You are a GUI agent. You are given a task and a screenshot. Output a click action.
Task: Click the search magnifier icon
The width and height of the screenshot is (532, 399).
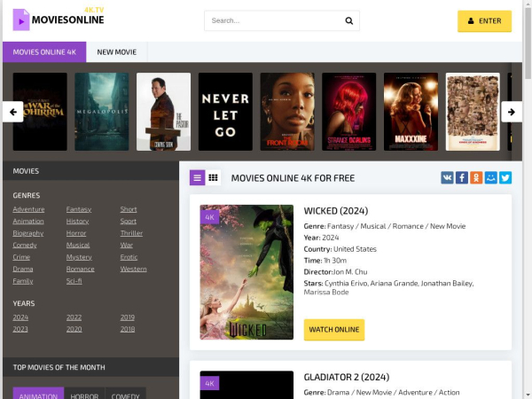pos(348,21)
